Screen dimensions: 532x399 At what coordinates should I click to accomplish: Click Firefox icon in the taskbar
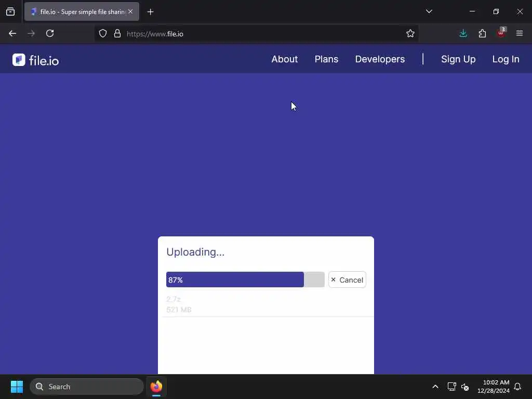click(156, 387)
